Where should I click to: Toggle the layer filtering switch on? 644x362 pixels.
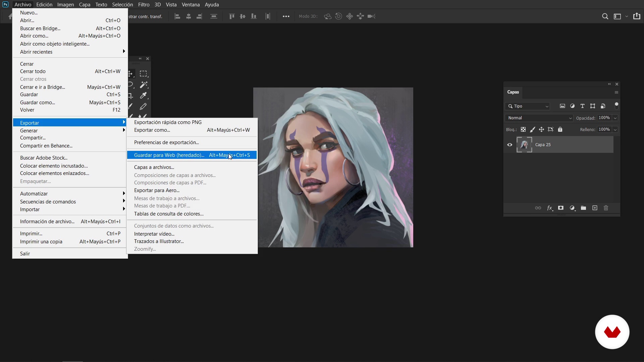pyautogui.click(x=616, y=106)
